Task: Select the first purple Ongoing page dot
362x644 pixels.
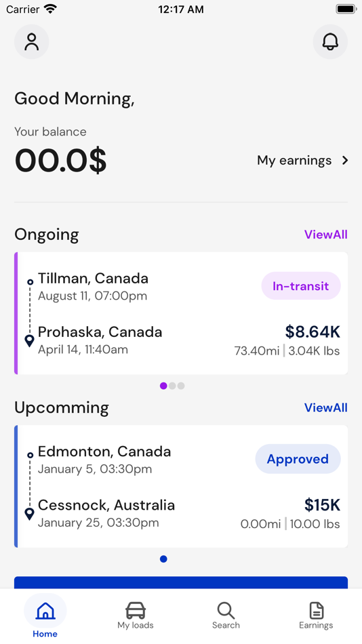Action: tap(163, 386)
